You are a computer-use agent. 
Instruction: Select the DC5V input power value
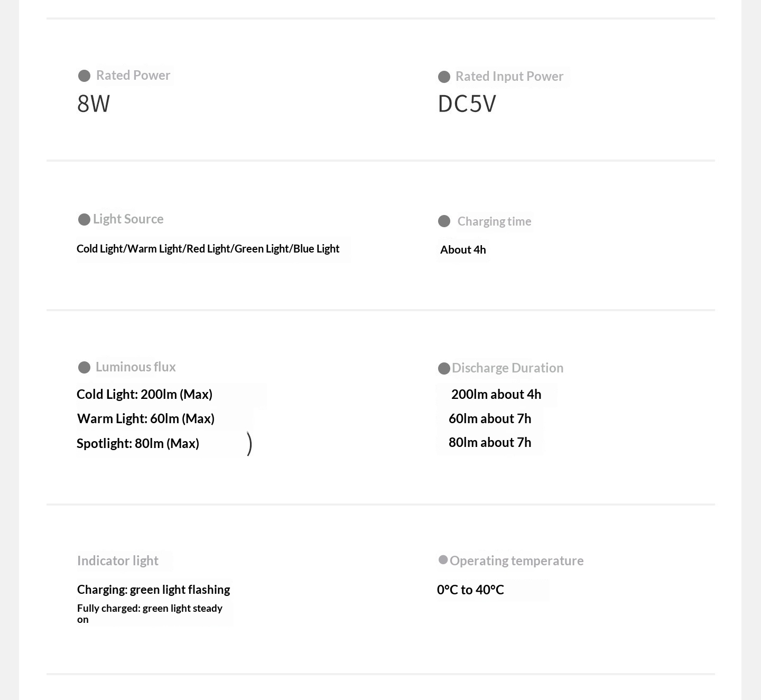pyautogui.click(x=467, y=104)
